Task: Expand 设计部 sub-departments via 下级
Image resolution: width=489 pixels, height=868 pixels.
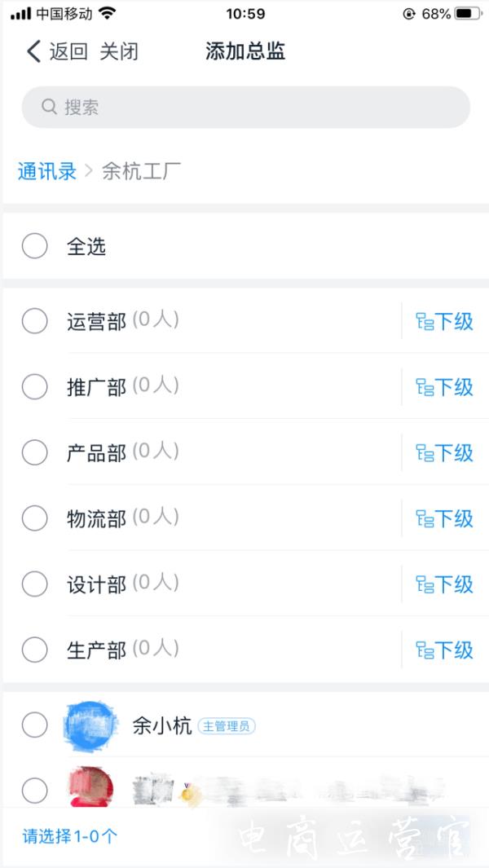Action: coord(445,584)
